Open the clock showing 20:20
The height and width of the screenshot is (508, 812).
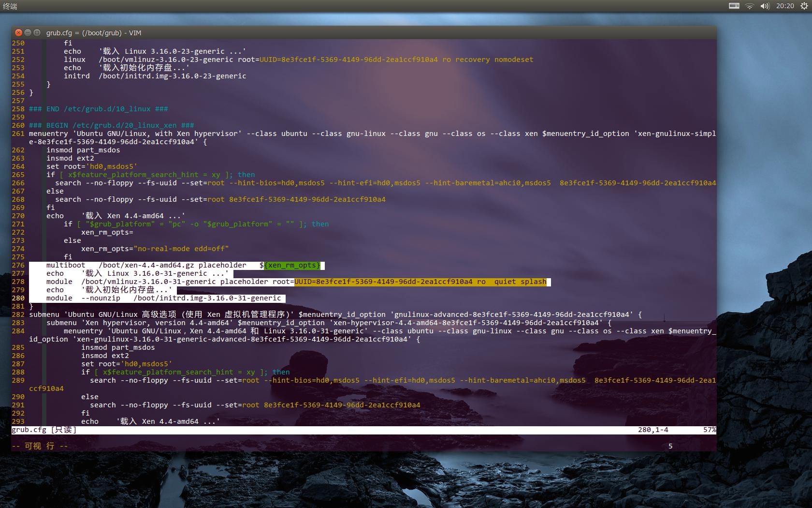[x=785, y=6]
